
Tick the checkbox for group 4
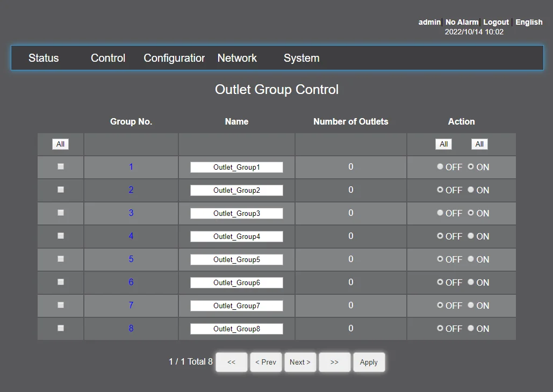[x=61, y=236]
